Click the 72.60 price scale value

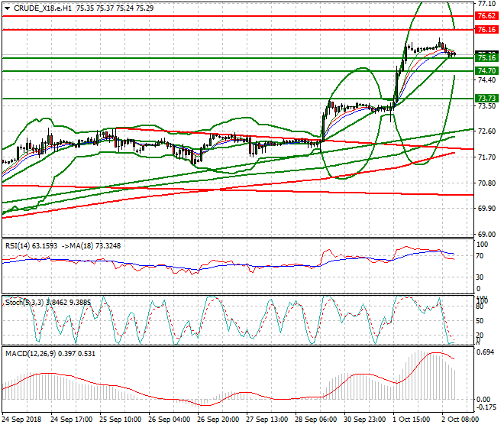click(486, 131)
